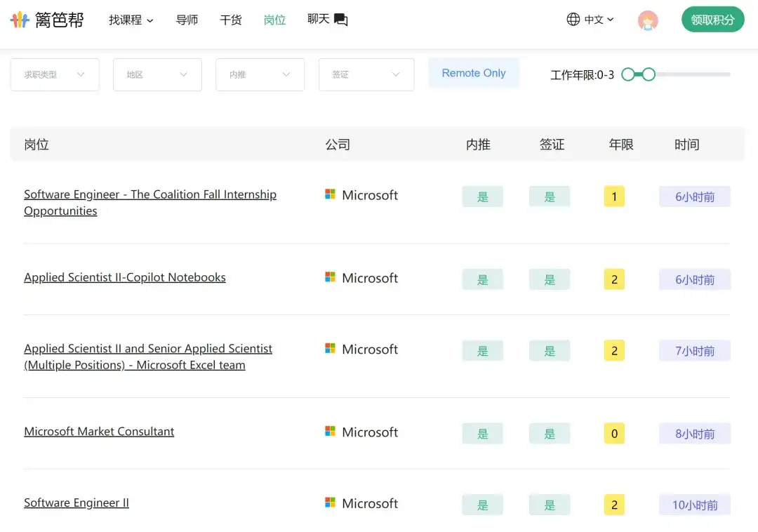
Task: Click 6小时前 badge in Copilot Notebooks row
Action: click(x=695, y=279)
